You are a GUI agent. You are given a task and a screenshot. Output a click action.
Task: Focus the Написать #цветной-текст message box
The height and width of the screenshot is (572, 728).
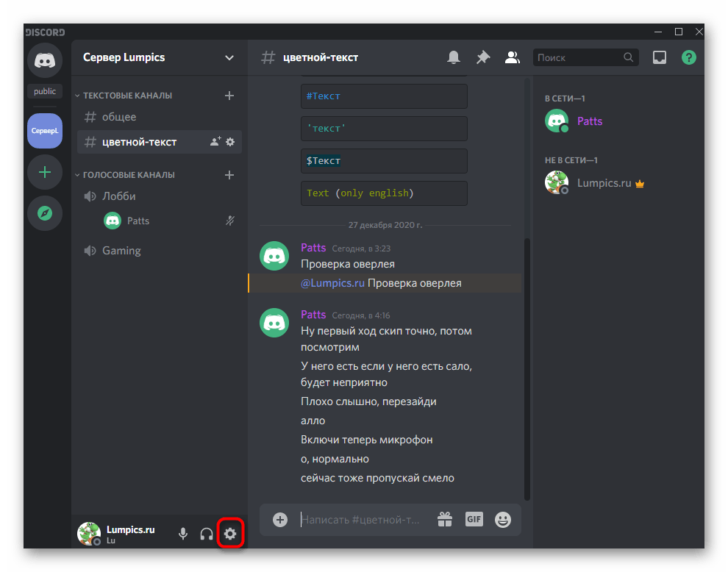[x=362, y=520]
